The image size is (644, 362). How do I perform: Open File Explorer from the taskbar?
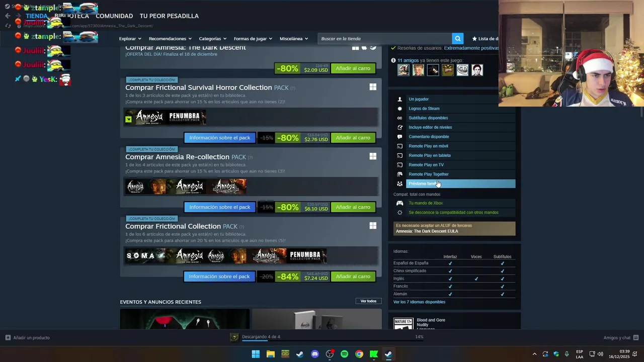(270, 354)
